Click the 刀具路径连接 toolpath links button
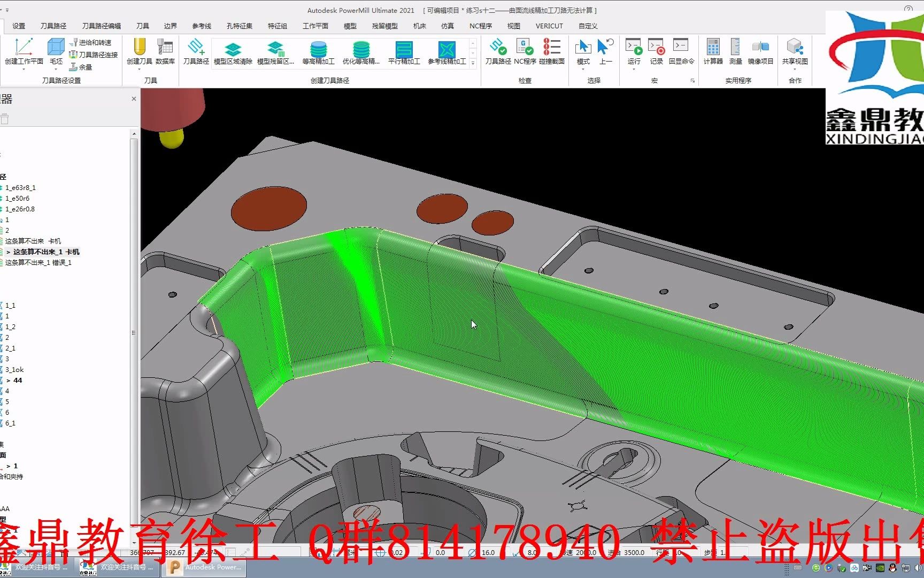 93,55
